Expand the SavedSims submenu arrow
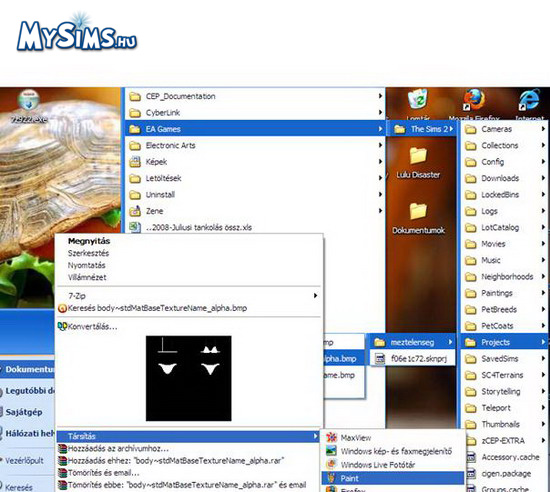Viewport: 550px width, 492px height. click(x=543, y=358)
